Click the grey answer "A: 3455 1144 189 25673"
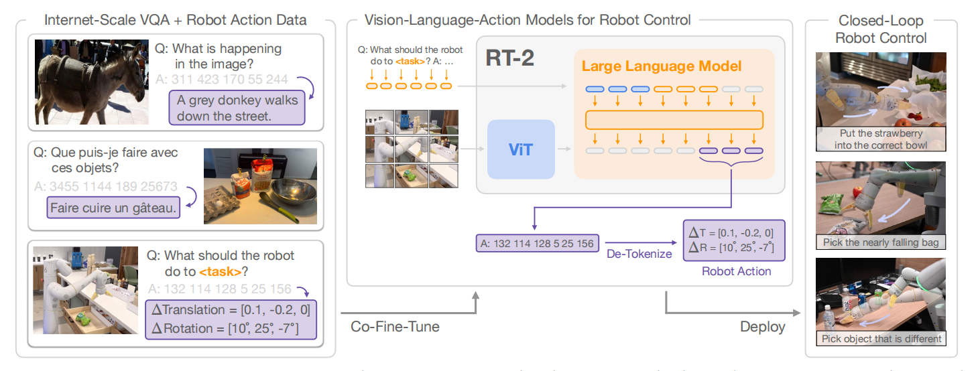 coord(105,186)
